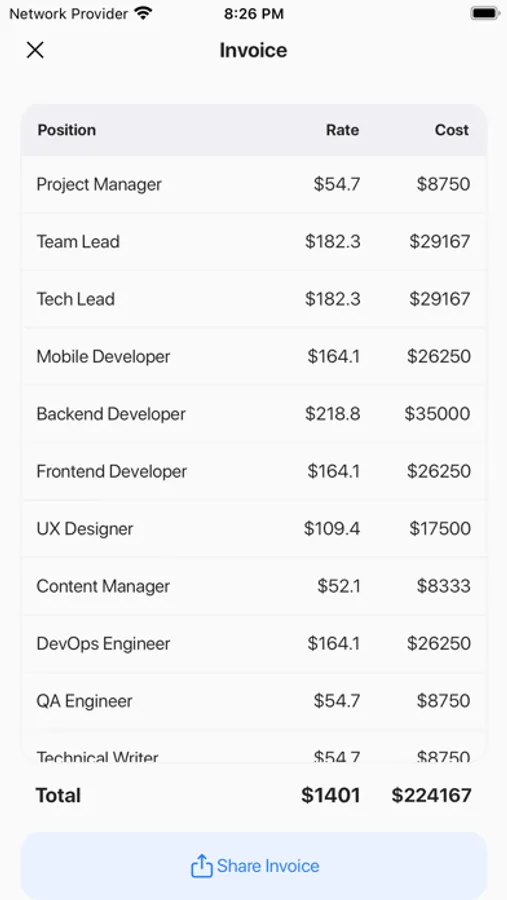Choose the Tech Lead row

pyautogui.click(x=254, y=299)
